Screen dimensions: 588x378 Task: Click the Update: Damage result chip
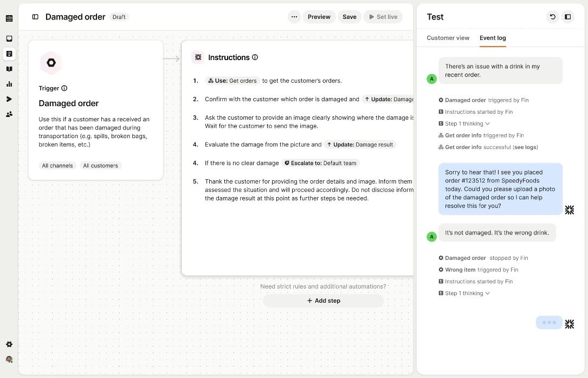click(360, 145)
